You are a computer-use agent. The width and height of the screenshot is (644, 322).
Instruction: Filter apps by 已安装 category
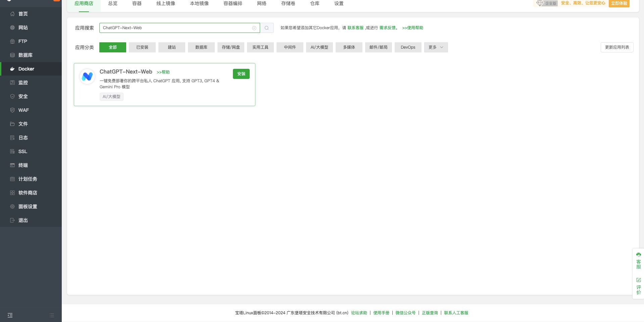point(142,47)
